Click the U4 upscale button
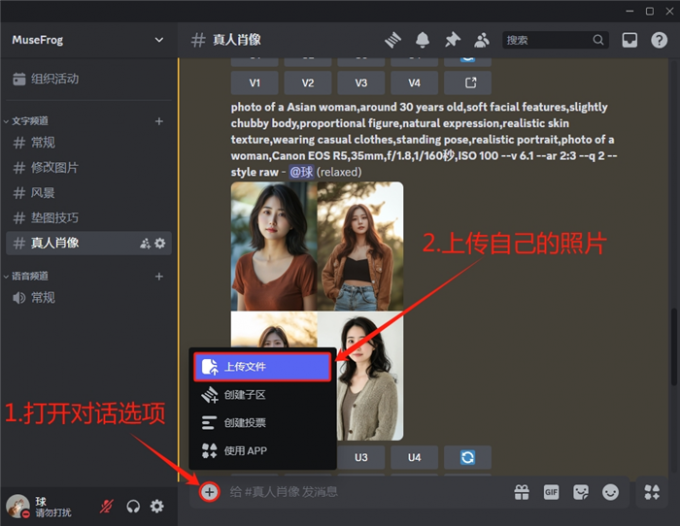Image resolution: width=680 pixels, height=526 pixels. [414, 457]
